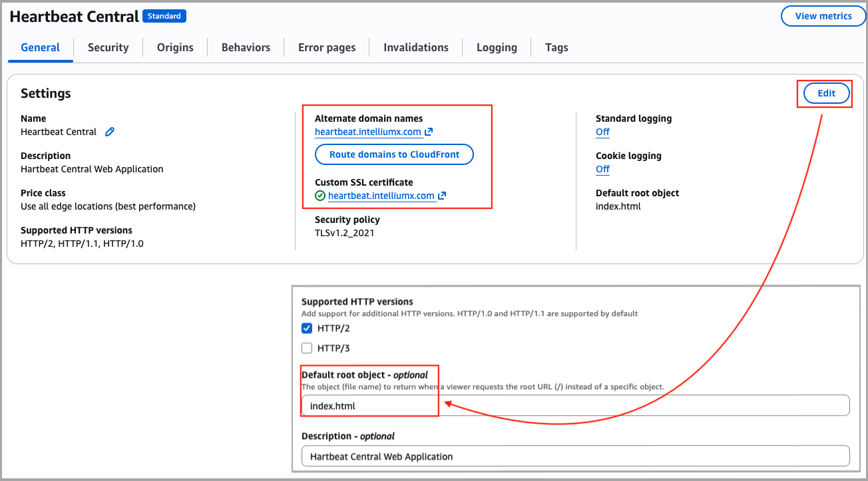Open the Standard logging Off link
The height and width of the screenshot is (481, 868).
pyautogui.click(x=602, y=132)
